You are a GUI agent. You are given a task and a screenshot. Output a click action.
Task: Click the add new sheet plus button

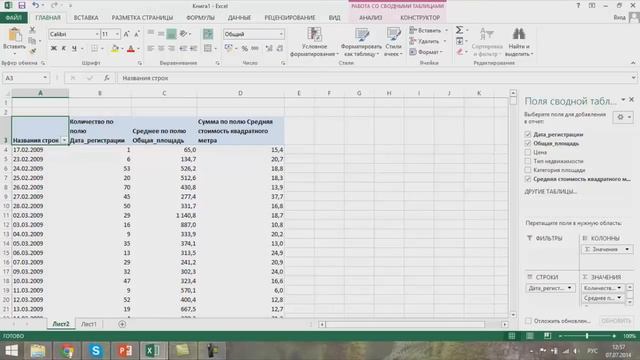pos(122,324)
